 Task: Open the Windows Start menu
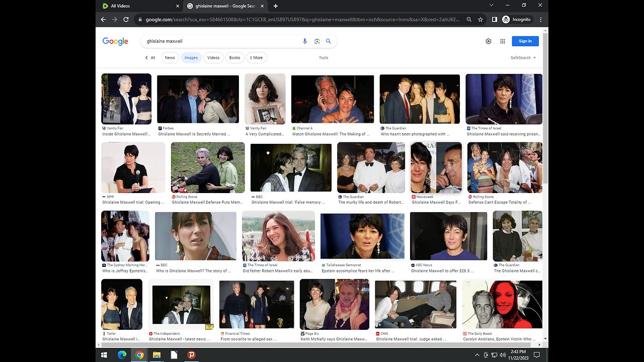point(104,355)
